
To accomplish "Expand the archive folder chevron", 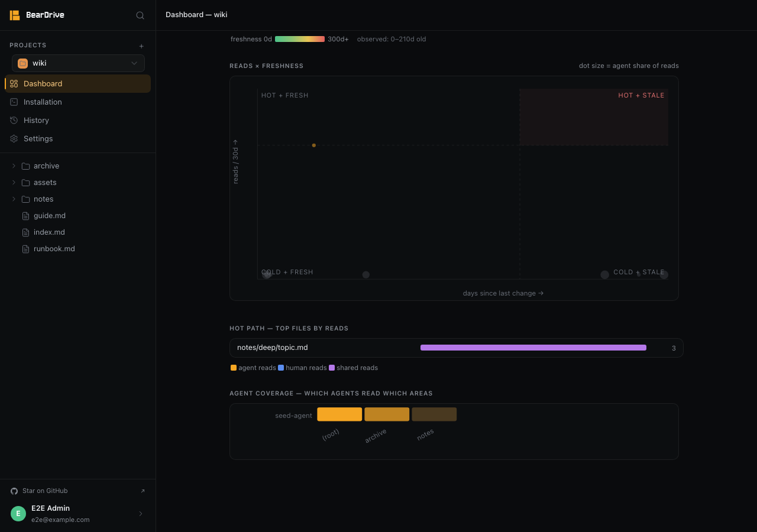I will [x=14, y=166].
